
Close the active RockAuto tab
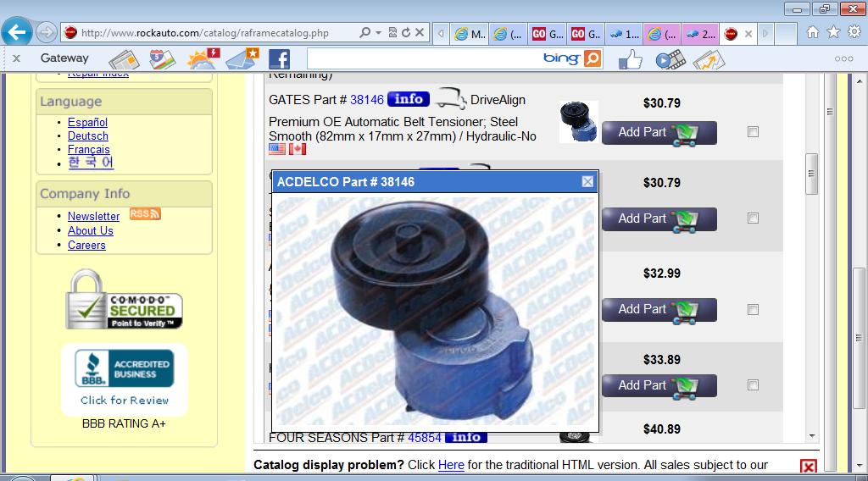(748, 34)
